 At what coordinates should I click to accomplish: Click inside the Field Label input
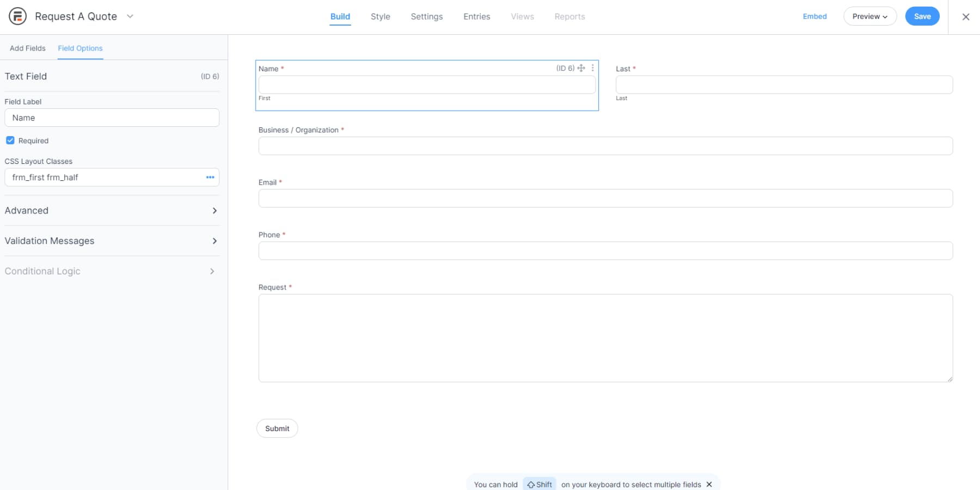coord(112,118)
